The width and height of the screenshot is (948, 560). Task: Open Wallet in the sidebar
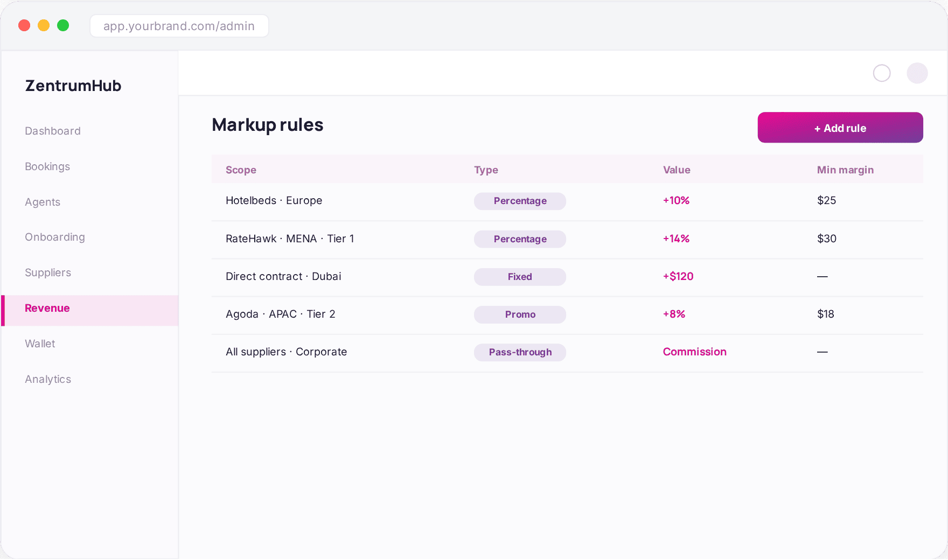(40, 344)
